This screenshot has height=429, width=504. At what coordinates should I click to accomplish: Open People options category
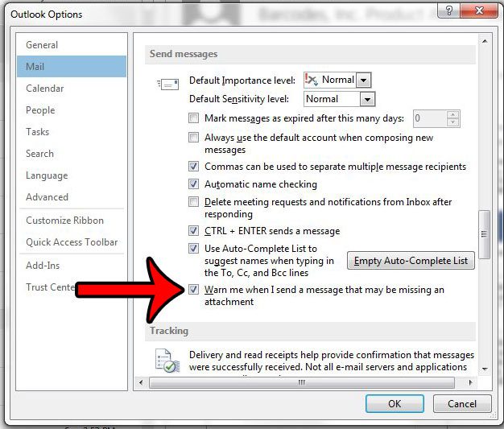pos(72,110)
